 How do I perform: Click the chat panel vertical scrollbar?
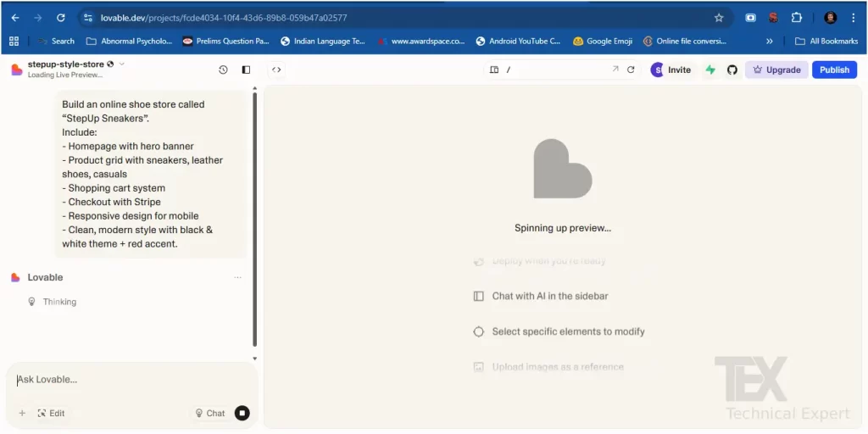click(255, 220)
